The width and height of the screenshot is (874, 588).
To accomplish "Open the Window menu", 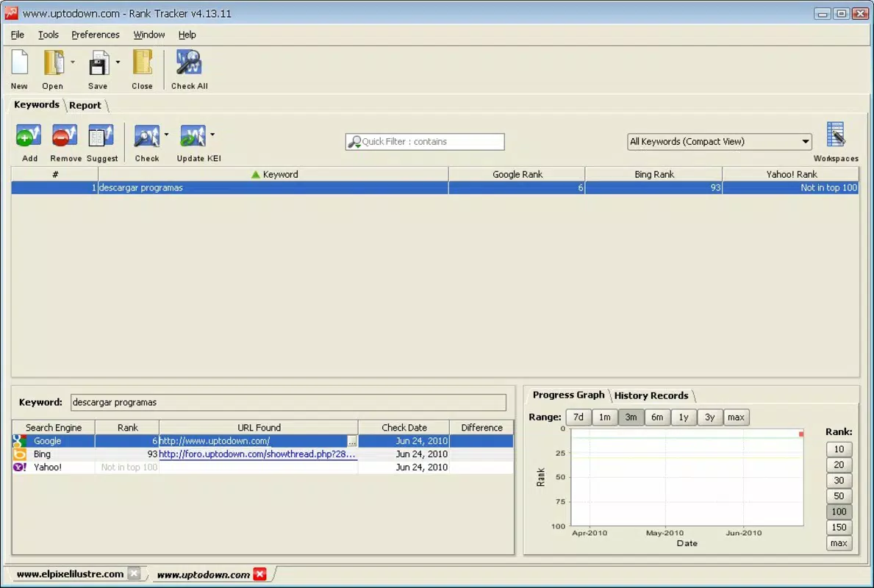I will tap(148, 35).
